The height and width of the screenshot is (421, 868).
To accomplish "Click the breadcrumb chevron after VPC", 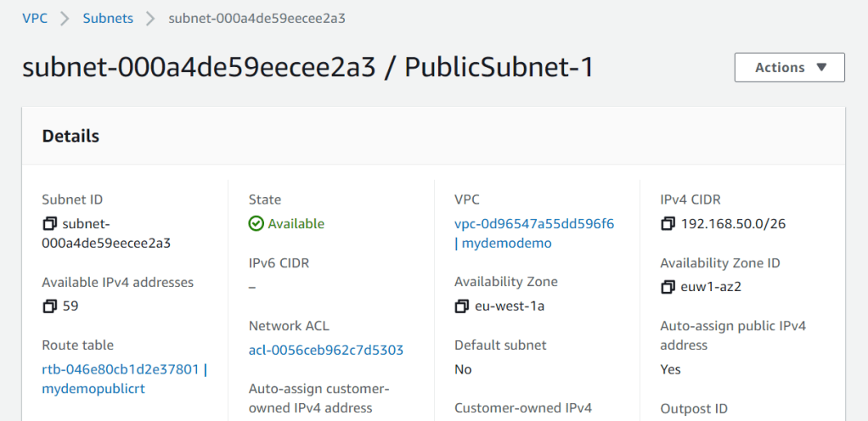I will click(x=65, y=19).
